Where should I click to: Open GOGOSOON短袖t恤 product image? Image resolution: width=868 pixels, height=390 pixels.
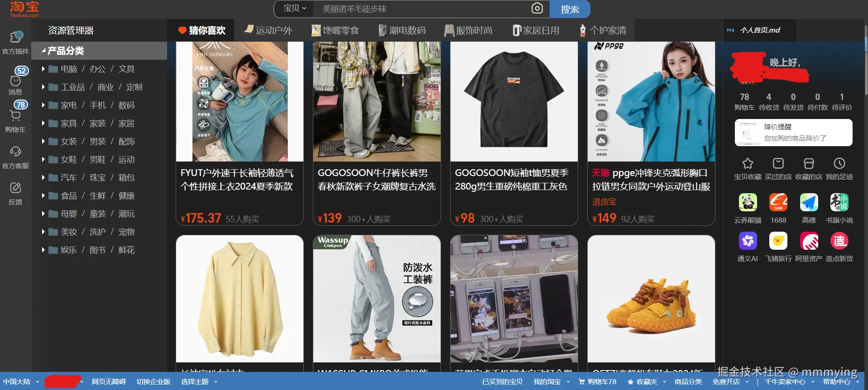pos(514,101)
